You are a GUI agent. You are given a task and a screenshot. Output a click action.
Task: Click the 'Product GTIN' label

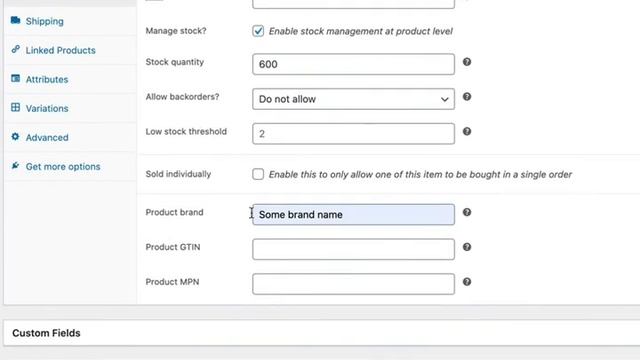click(x=173, y=247)
